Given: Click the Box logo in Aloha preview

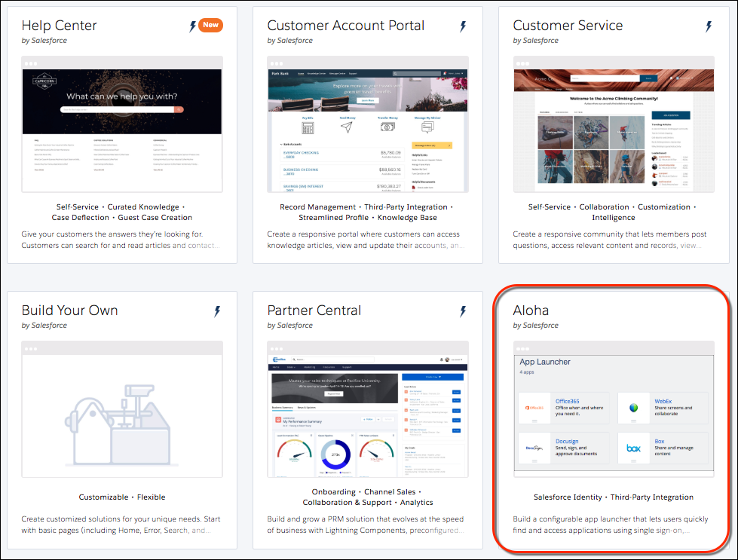Looking at the screenshot, I should point(633,448).
